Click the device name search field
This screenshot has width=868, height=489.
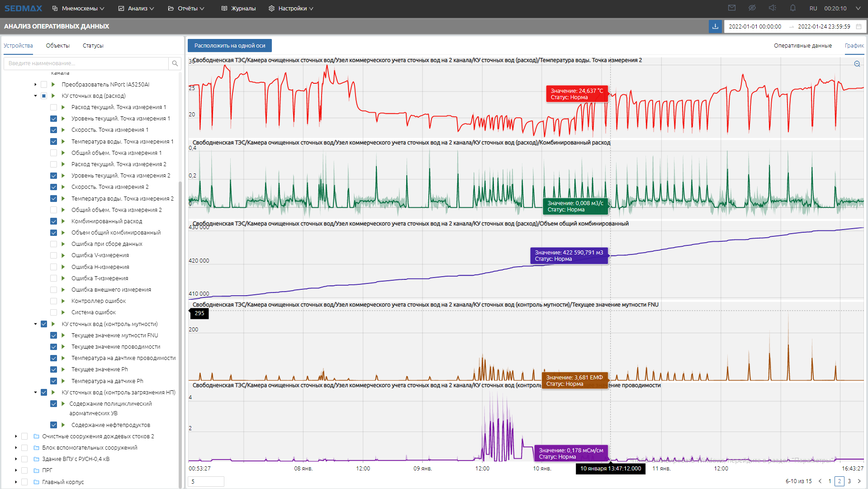coord(86,63)
